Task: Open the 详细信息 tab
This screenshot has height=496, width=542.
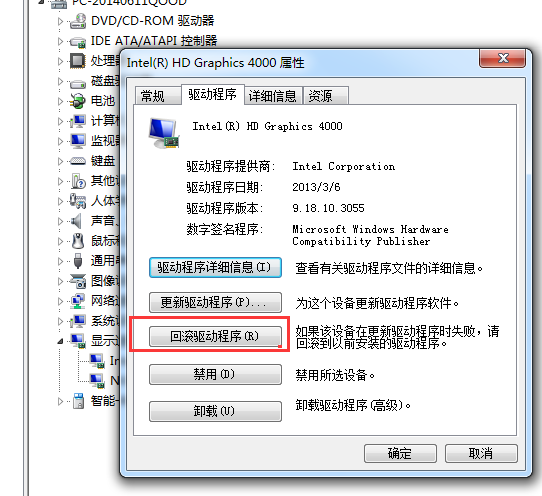Action: (273, 96)
